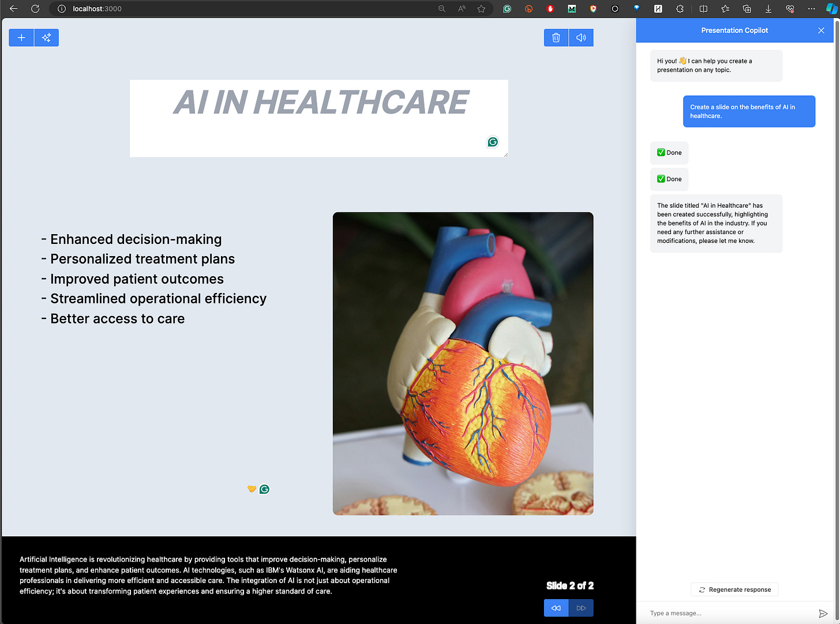Select the benefits of AI prompt bubble
The image size is (840, 624).
[748, 111]
